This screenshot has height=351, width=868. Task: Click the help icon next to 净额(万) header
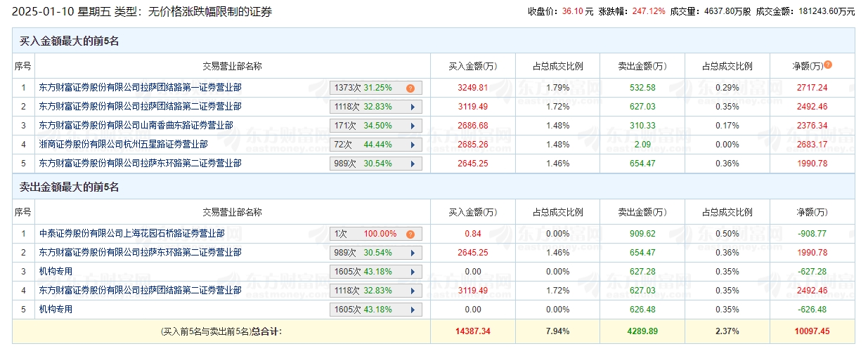(x=827, y=65)
